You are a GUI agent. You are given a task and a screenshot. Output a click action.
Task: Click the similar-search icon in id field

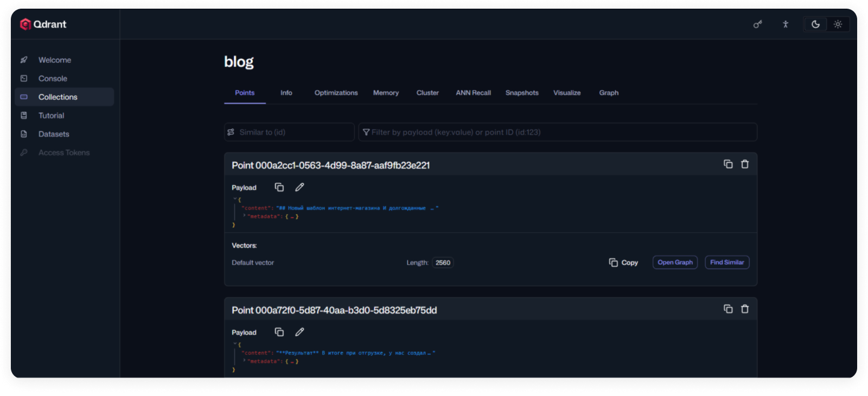coord(231,132)
